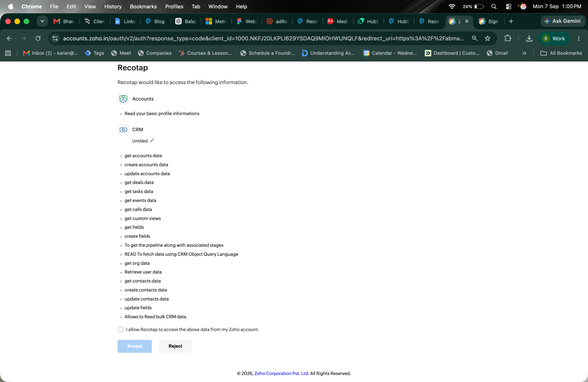This screenshot has height=382, width=588.
Task: Open Control Center in the menu bar
Action: (x=508, y=6)
